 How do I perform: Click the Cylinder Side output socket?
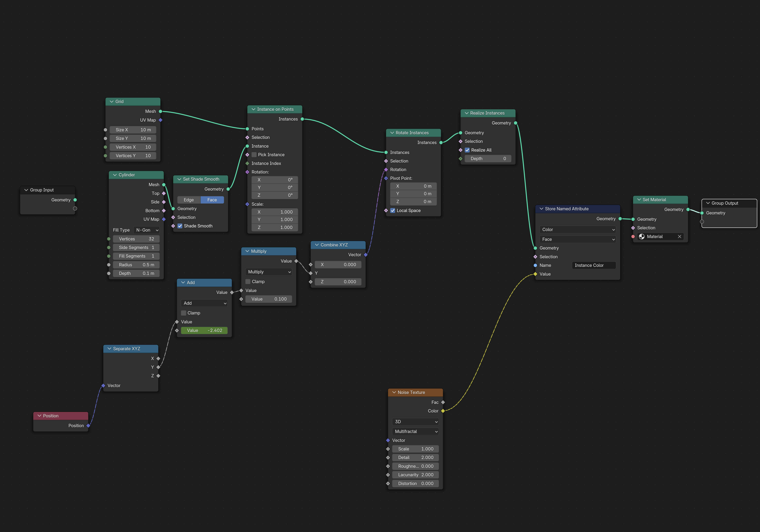pos(164,202)
